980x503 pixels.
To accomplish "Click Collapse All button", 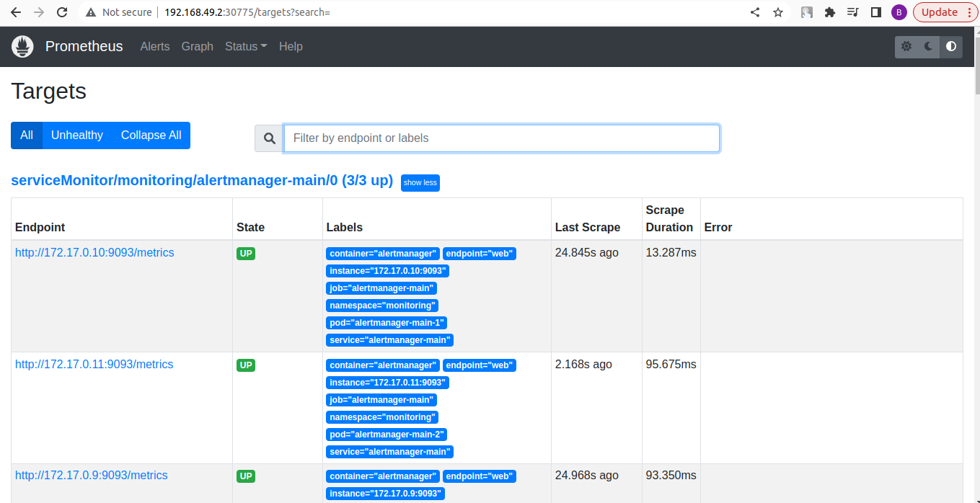I will [151, 135].
